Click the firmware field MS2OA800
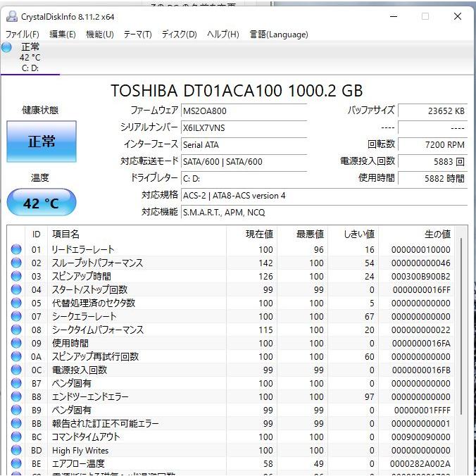 coord(244,111)
